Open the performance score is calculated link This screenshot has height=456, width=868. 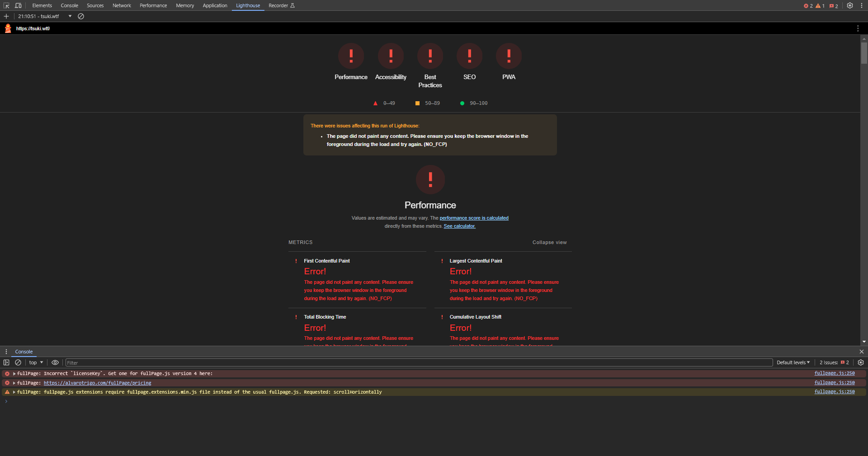pos(474,218)
